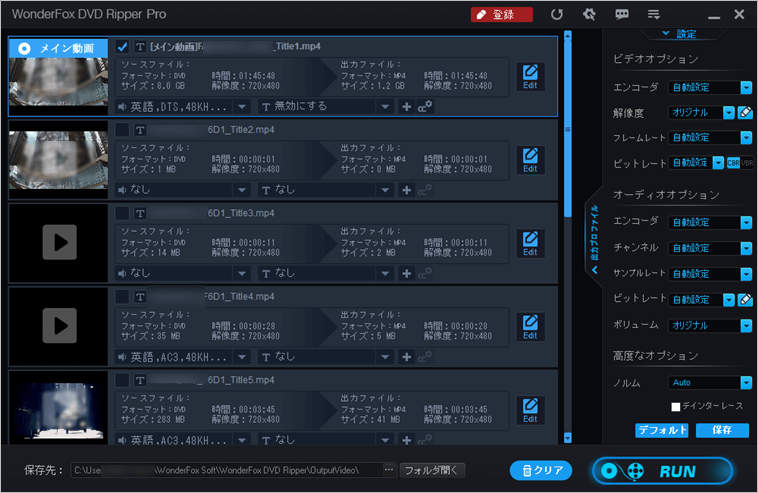Click the Edit icon for Title1.mp4
Screen dimensions: 758x493
530,76
